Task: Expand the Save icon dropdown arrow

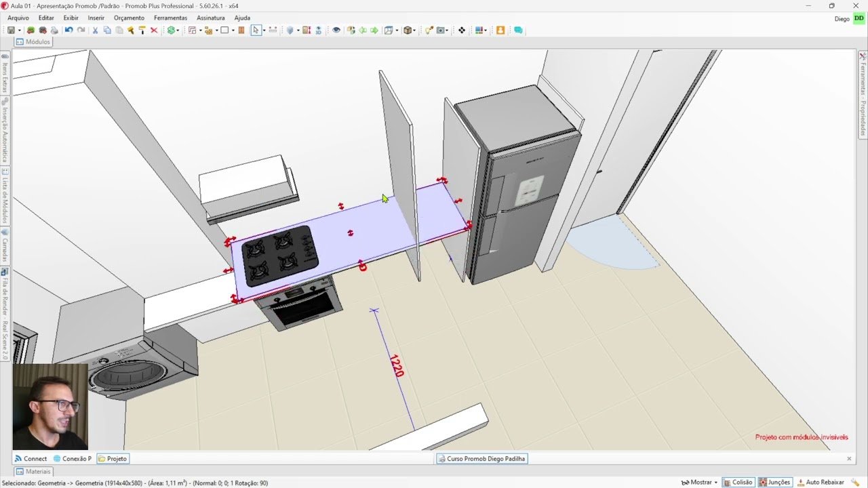Action: [x=19, y=30]
